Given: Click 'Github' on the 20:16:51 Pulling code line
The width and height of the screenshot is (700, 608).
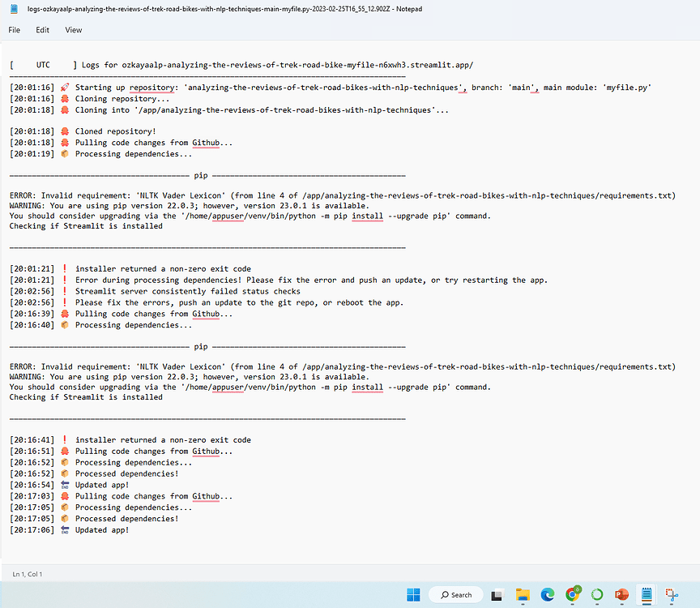Looking at the screenshot, I should 206,452.
